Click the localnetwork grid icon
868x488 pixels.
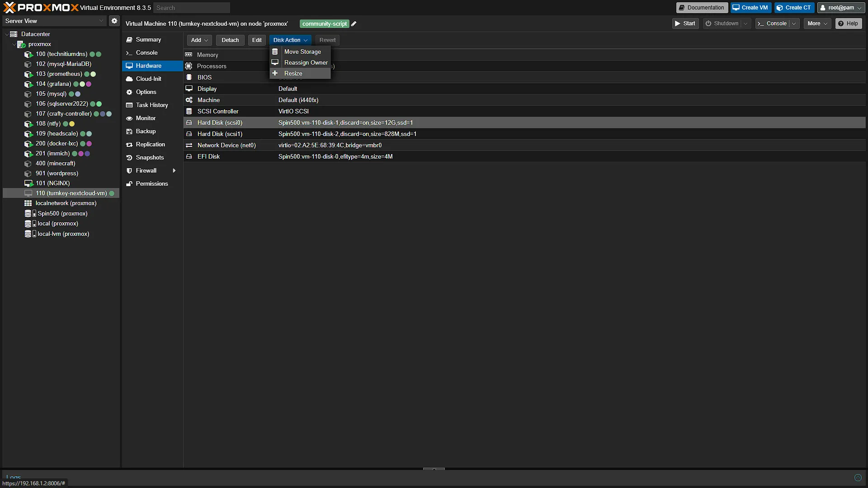tap(28, 203)
